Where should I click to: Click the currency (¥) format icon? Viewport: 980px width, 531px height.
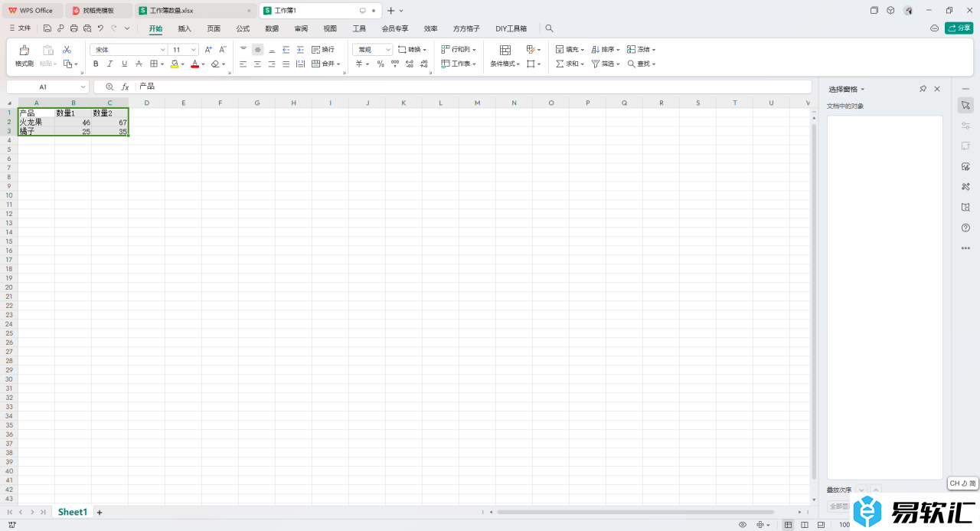coord(358,64)
